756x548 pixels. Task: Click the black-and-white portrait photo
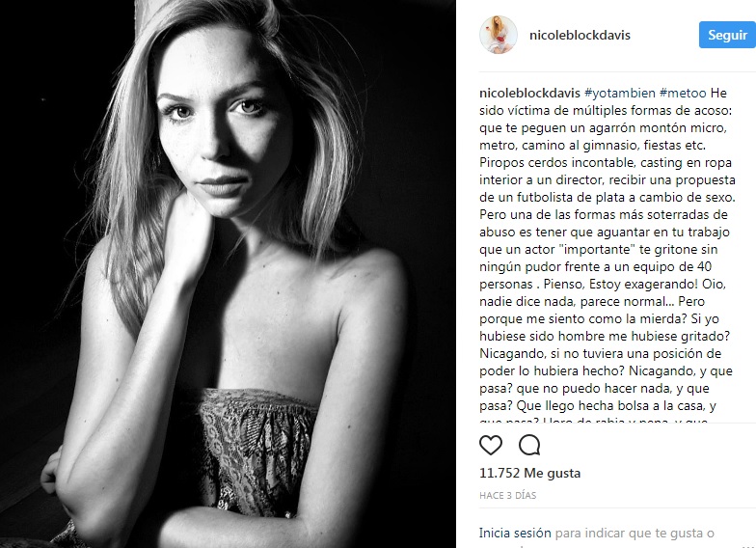point(228,274)
